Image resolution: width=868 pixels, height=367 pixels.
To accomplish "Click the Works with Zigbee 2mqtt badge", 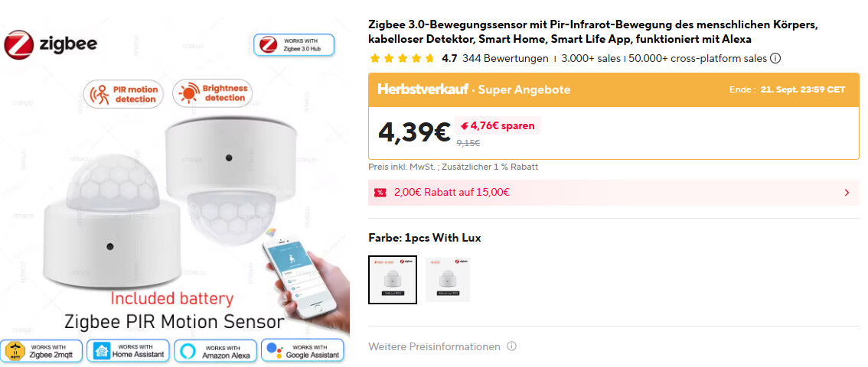I will coord(41,351).
